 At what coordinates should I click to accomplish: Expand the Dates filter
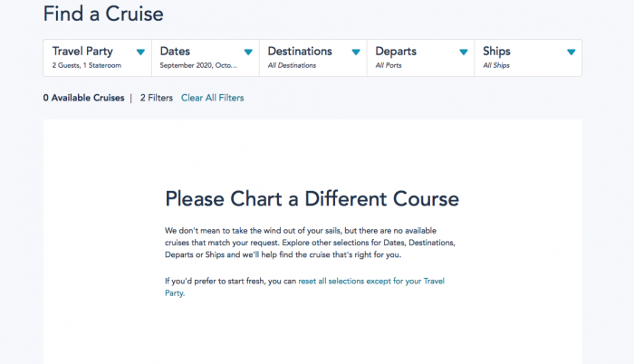176,52
